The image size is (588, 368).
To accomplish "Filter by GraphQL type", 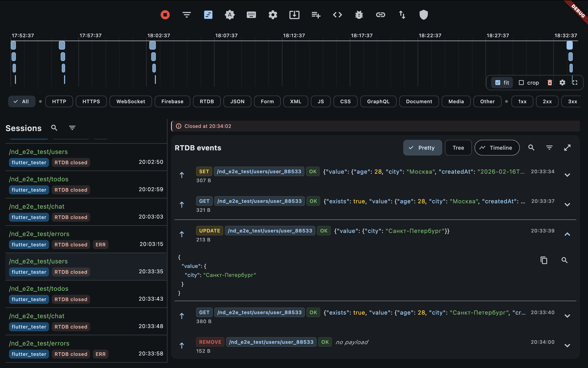I will [x=378, y=101].
